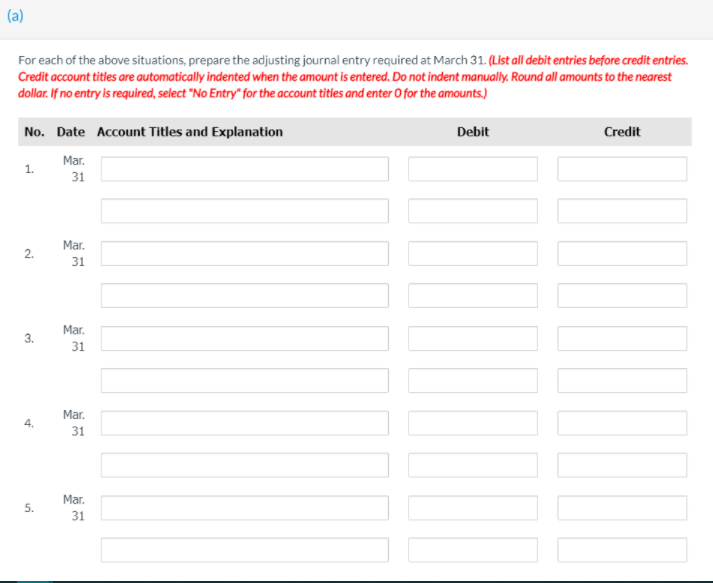This screenshot has height=583, width=713.
Task: Select the second account title field for entry 4
Action: click(245, 465)
